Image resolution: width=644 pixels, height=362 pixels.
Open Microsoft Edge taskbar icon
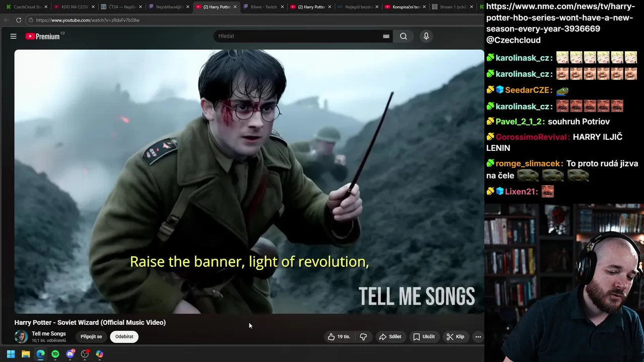(x=40, y=354)
